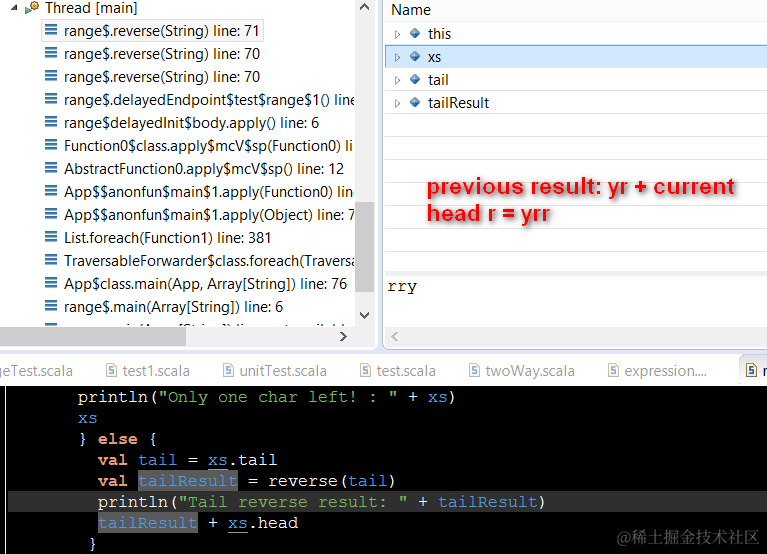Switch to expression.... editor tab

(x=658, y=371)
